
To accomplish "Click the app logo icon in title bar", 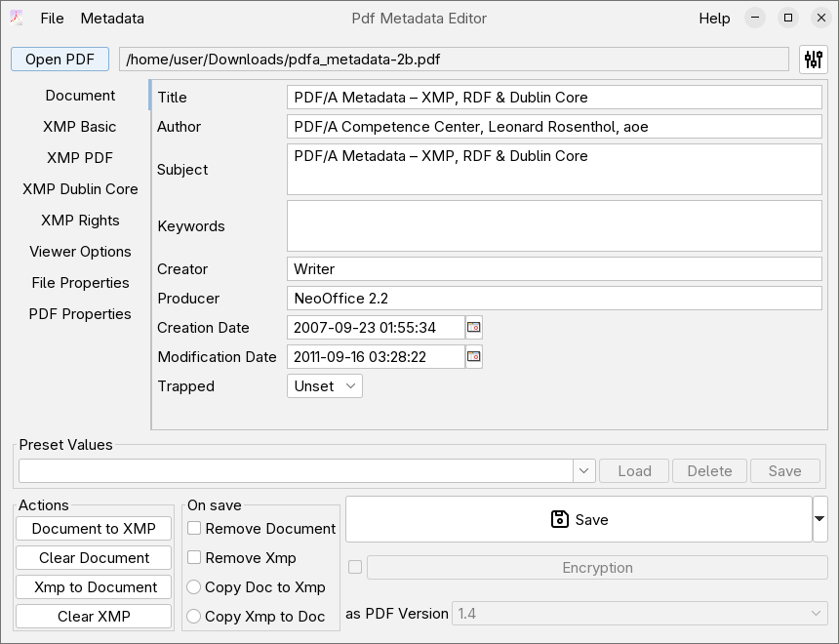I will click(x=17, y=19).
